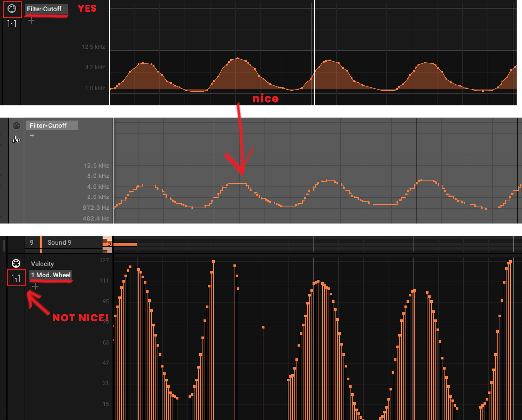The height and width of the screenshot is (420, 522).
Task: Click the isolated Mod Wheel bar near value 79
Action: (263, 328)
